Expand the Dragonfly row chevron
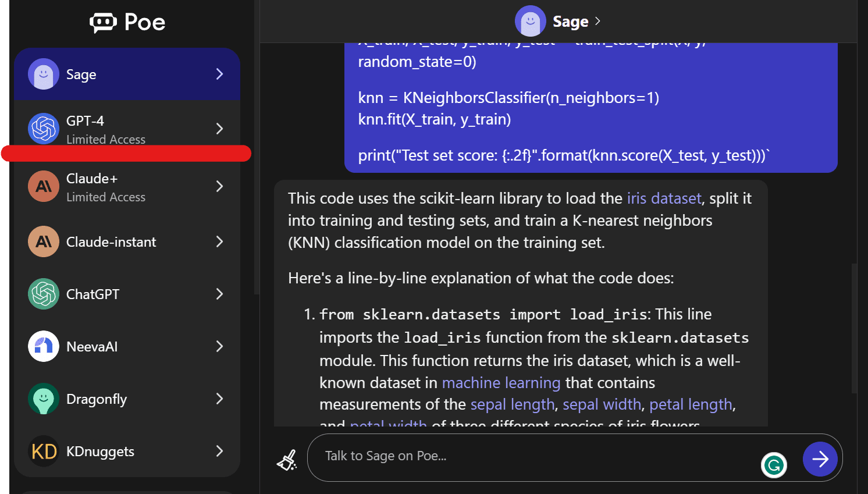Image resolution: width=868 pixels, height=494 pixels. (219, 399)
